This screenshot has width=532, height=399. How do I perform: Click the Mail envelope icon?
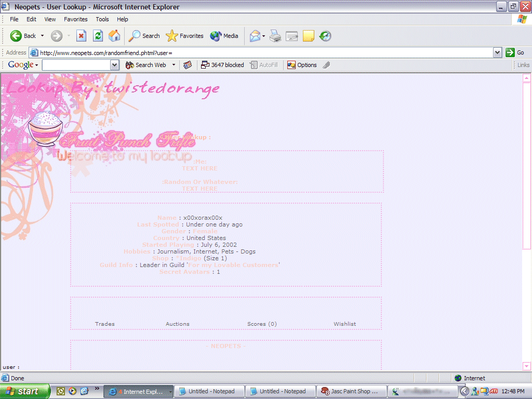tap(255, 36)
